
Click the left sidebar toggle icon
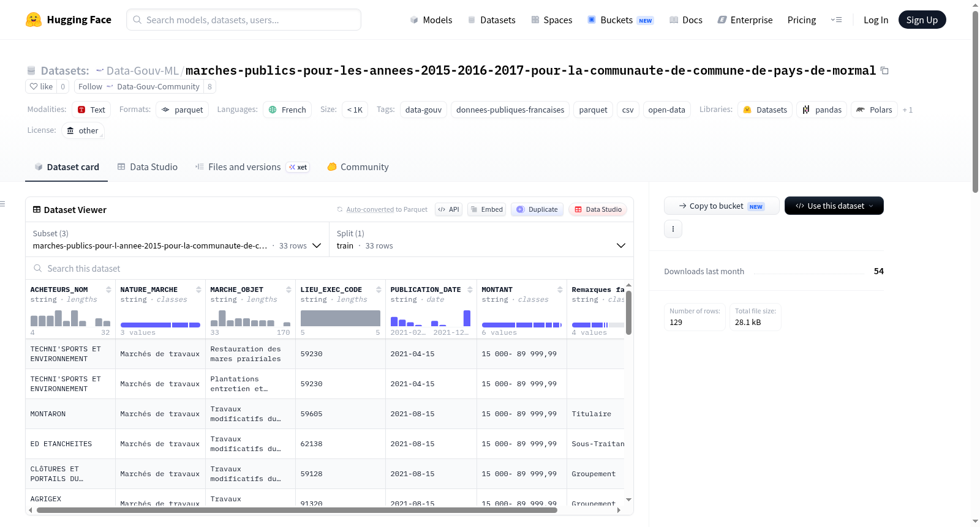pos(3,204)
